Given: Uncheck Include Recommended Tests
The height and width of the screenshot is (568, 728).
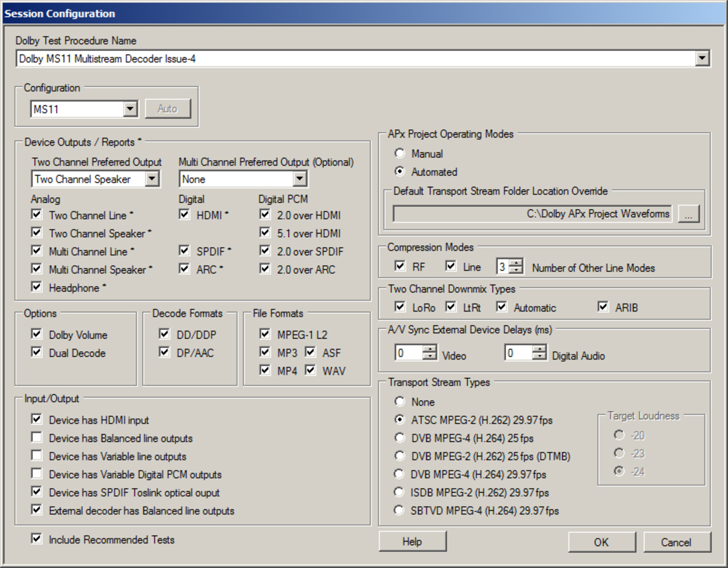Looking at the screenshot, I should coord(36,539).
